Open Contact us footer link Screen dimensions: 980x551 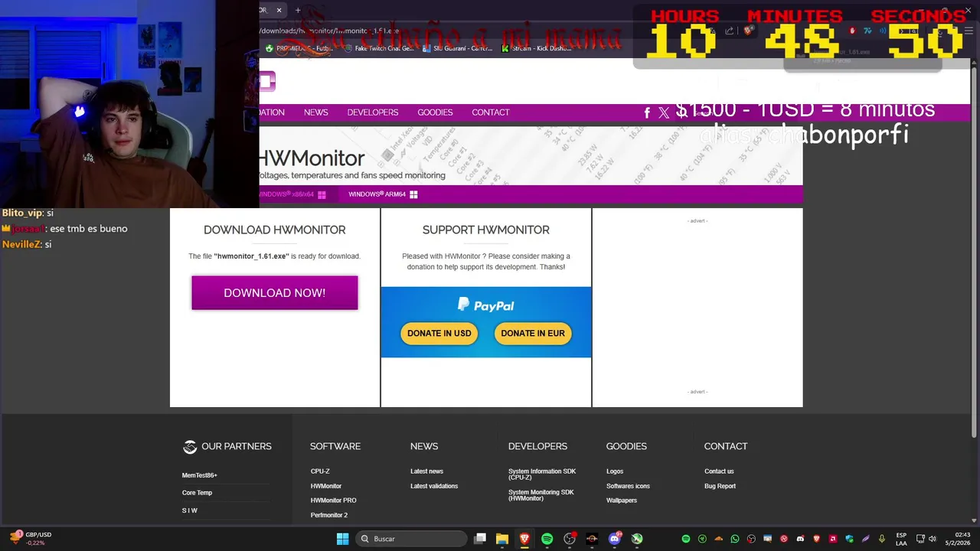pyautogui.click(x=719, y=471)
